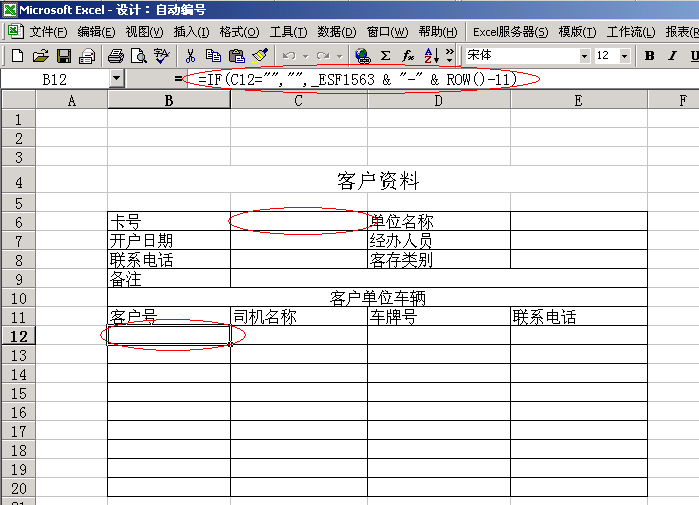Select row 12 header

[x=18, y=336]
